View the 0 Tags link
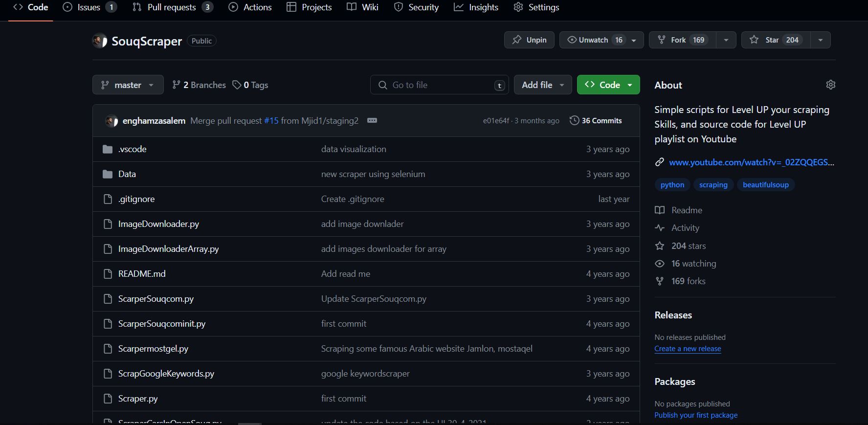The height and width of the screenshot is (425, 868). click(x=250, y=85)
